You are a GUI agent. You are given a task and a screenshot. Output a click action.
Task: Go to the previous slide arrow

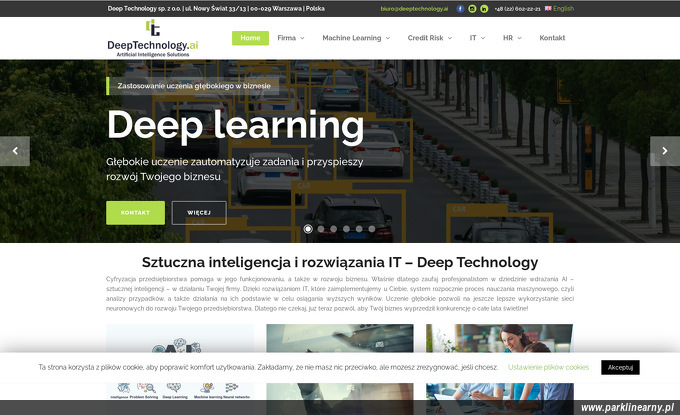click(15, 151)
